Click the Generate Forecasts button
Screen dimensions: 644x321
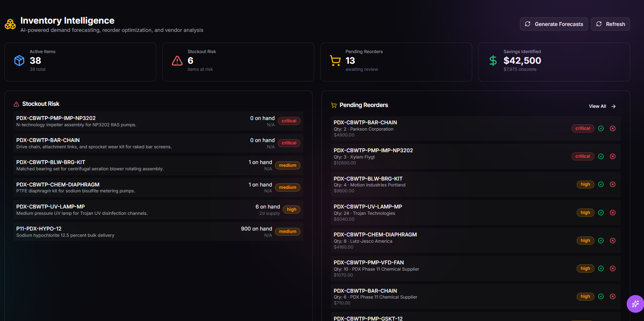[x=554, y=24]
